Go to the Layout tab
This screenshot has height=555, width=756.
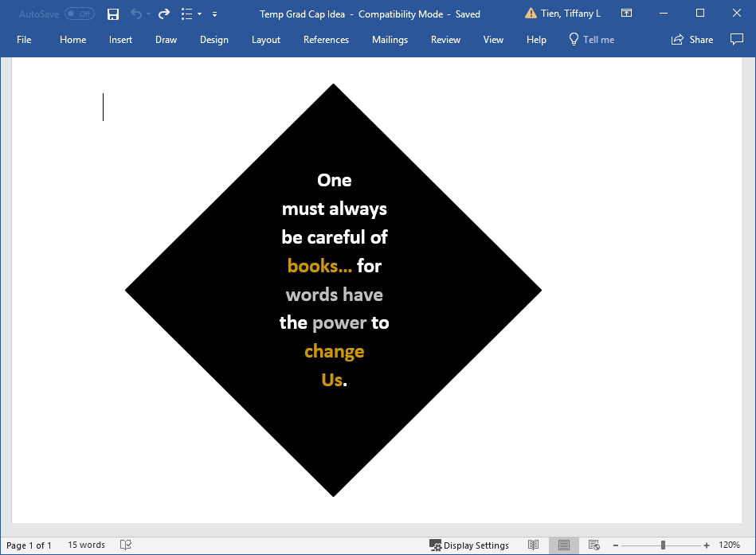pos(265,40)
